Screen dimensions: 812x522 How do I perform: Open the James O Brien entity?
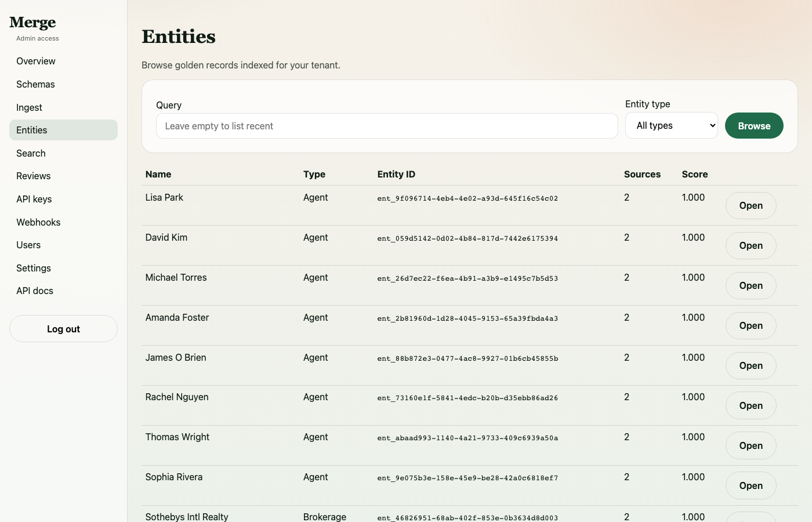751,366
